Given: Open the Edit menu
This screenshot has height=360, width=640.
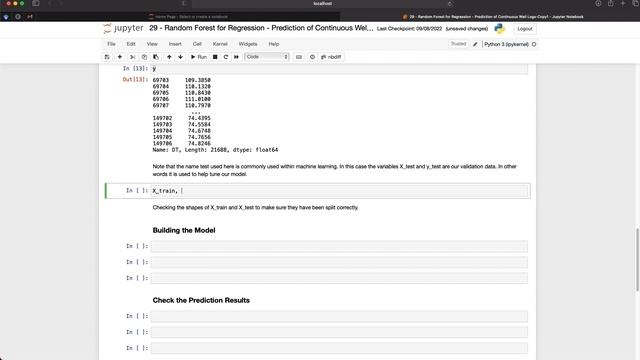Looking at the screenshot, I should coord(131,44).
